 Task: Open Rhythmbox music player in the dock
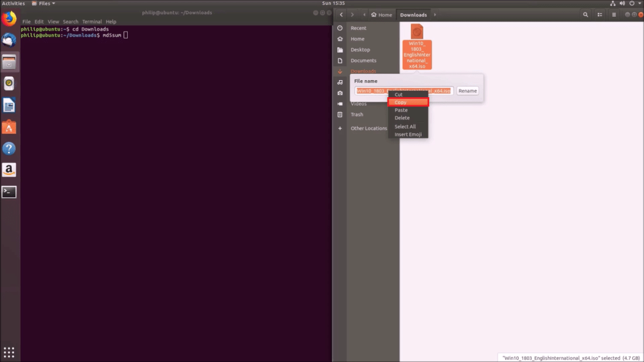pos(9,83)
